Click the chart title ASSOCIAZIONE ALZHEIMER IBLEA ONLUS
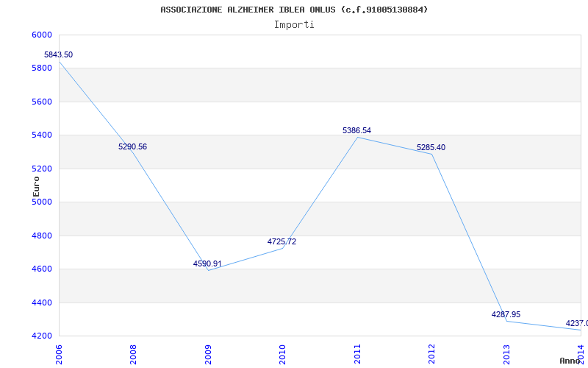 [294, 10]
